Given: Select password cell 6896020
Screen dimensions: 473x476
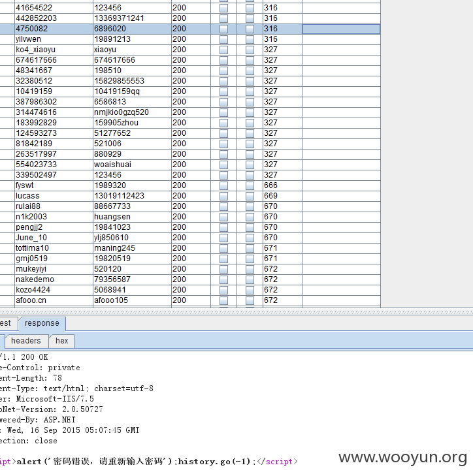Looking at the screenshot, I should (132, 29).
